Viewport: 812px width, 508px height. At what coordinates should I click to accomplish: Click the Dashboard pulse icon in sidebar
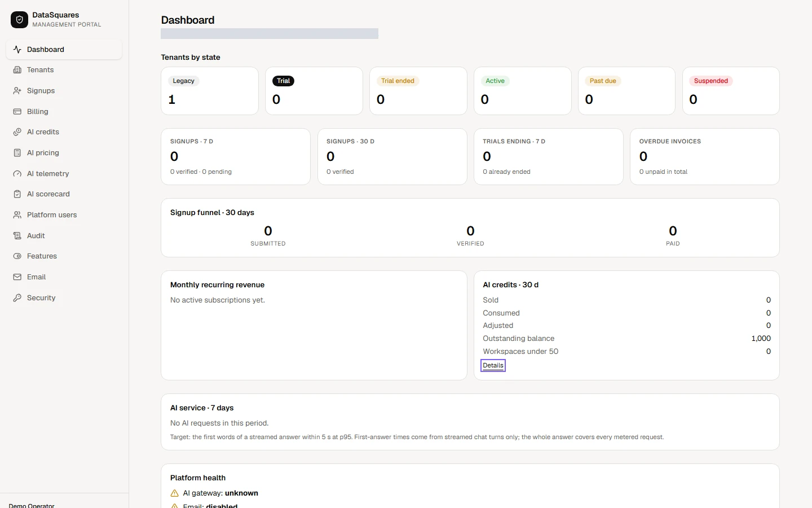click(x=17, y=49)
